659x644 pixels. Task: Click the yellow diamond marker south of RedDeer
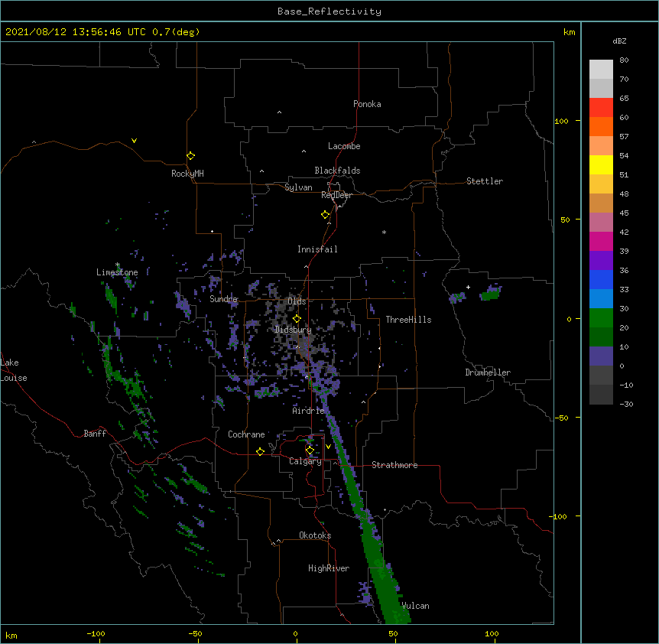tap(325, 215)
